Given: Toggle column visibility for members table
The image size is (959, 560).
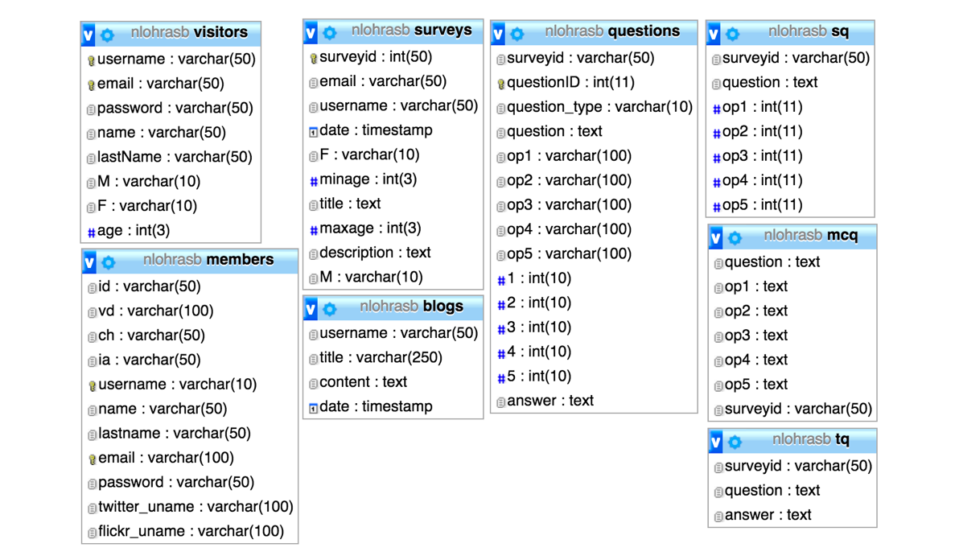Looking at the screenshot, I should (x=89, y=262).
